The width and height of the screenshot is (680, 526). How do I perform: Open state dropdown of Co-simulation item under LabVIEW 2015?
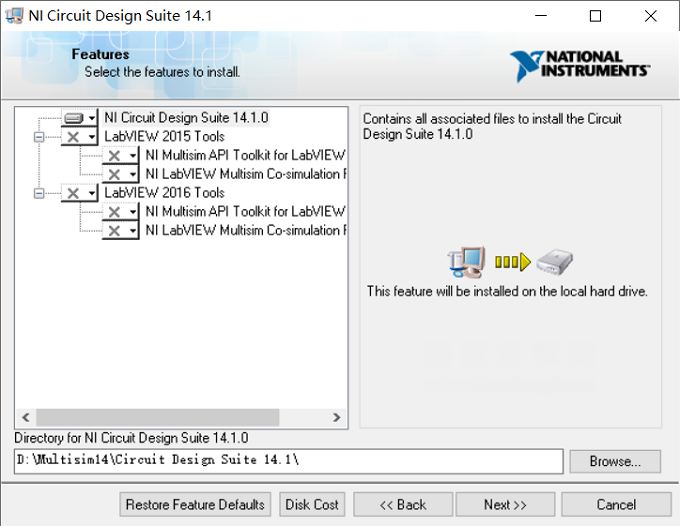[x=121, y=174]
